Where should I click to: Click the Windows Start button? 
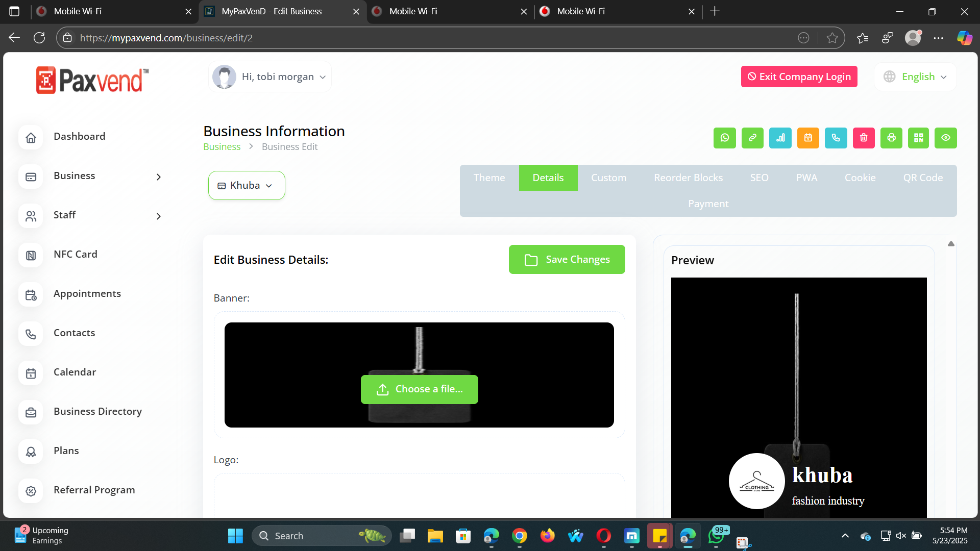[235, 536]
